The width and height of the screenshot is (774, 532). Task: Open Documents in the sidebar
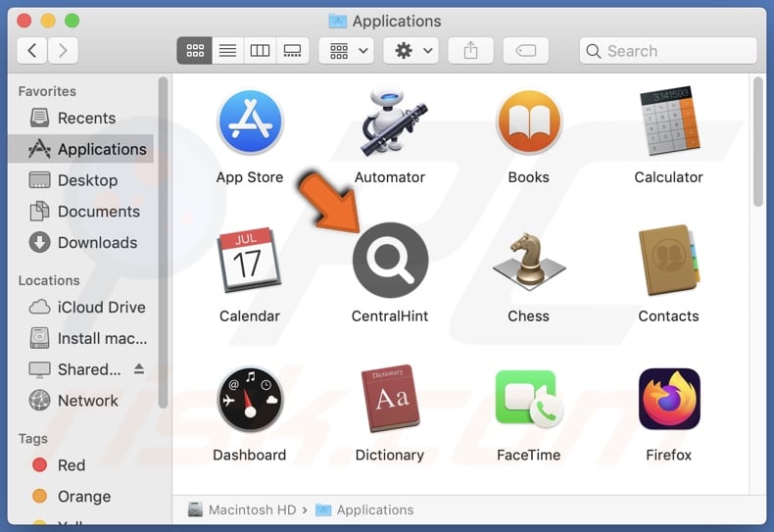coord(81,212)
